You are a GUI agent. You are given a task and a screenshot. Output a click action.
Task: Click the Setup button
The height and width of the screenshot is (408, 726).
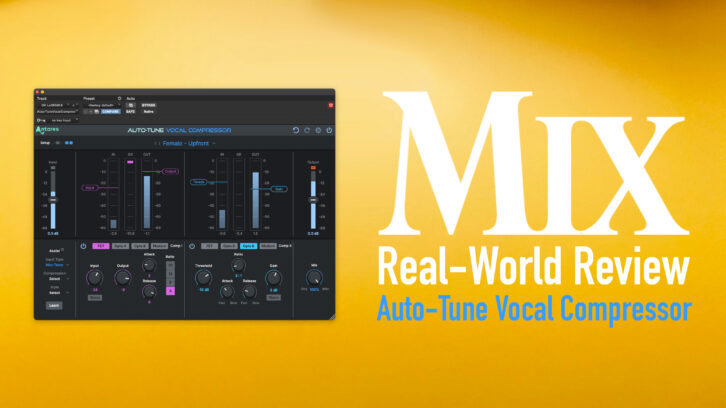coord(45,143)
